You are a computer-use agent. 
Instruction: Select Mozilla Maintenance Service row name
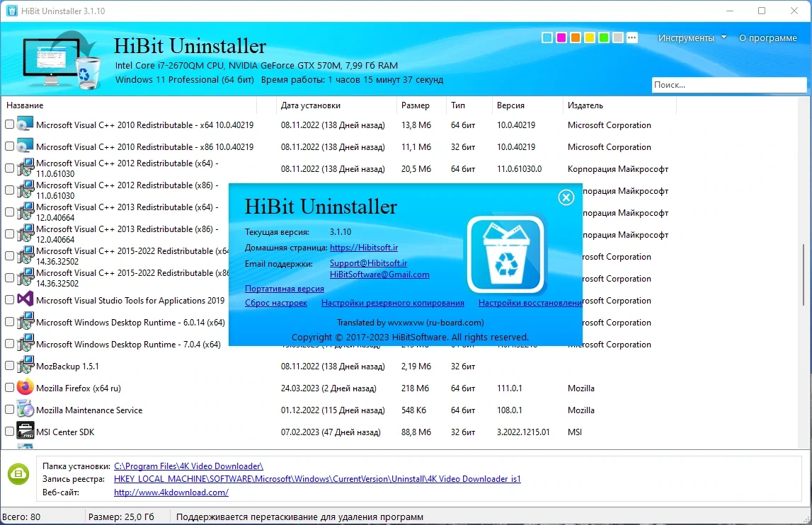(x=89, y=410)
